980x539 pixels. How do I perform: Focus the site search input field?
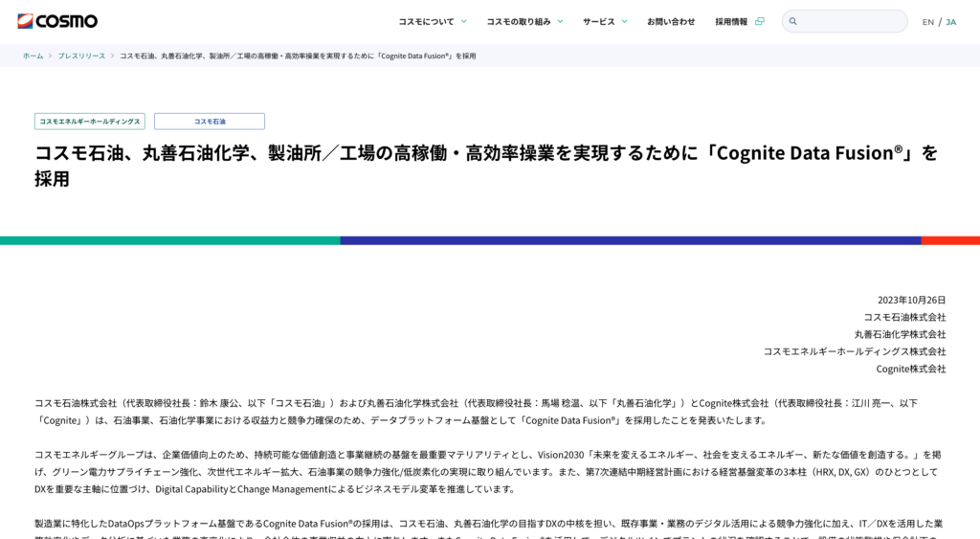click(845, 21)
